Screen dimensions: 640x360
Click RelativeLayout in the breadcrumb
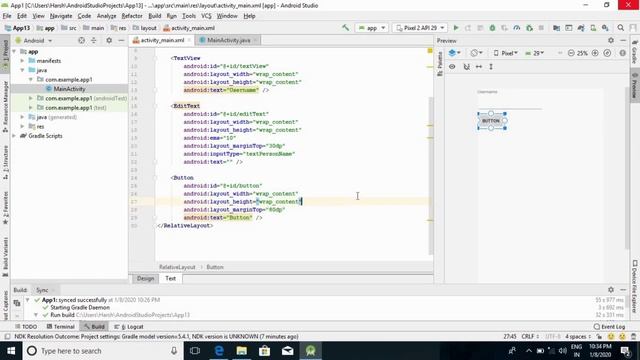click(x=177, y=267)
